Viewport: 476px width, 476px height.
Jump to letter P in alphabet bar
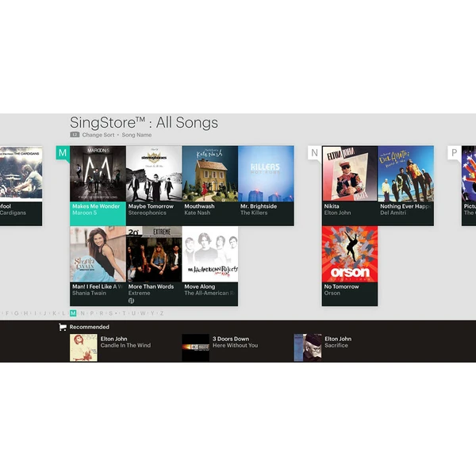point(92,313)
